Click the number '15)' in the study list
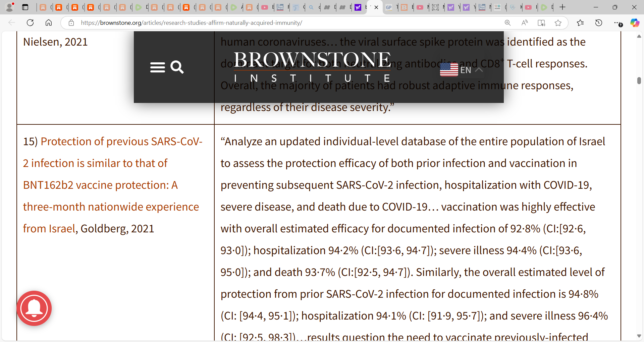The image size is (644, 342). (x=30, y=141)
